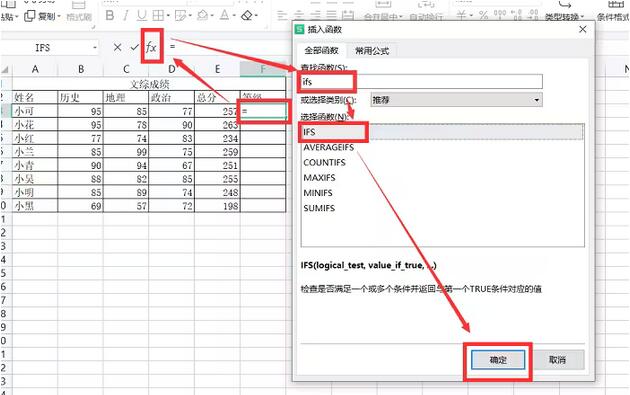Open the fill color dropdown arrow
This screenshot has width=630, height=395.
212,16
